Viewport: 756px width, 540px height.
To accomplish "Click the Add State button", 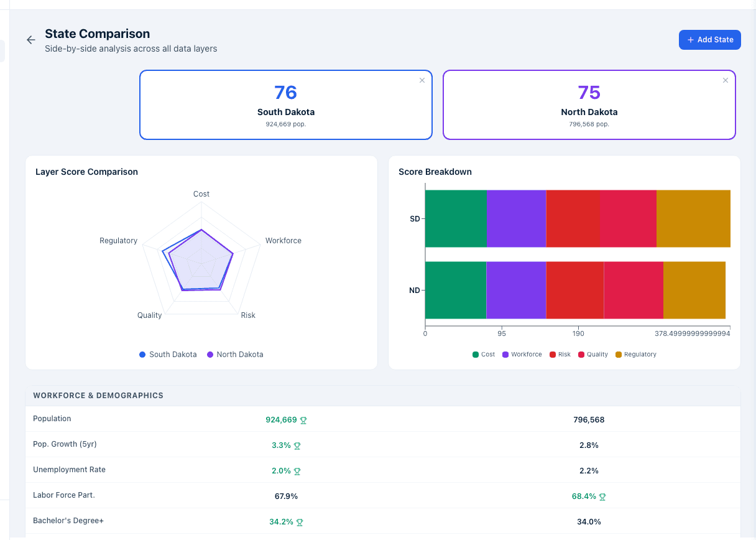I will click(709, 40).
